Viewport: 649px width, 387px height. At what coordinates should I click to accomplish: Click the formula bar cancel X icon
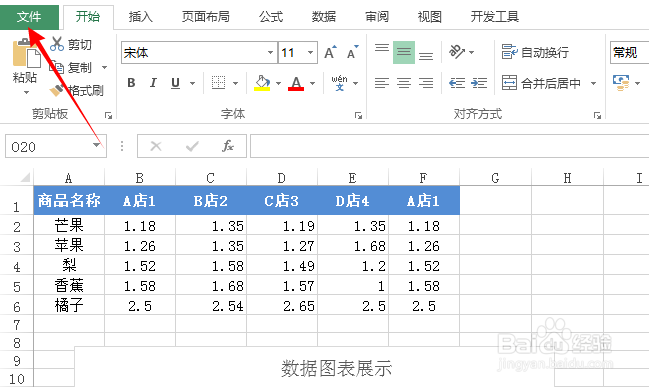[156, 146]
